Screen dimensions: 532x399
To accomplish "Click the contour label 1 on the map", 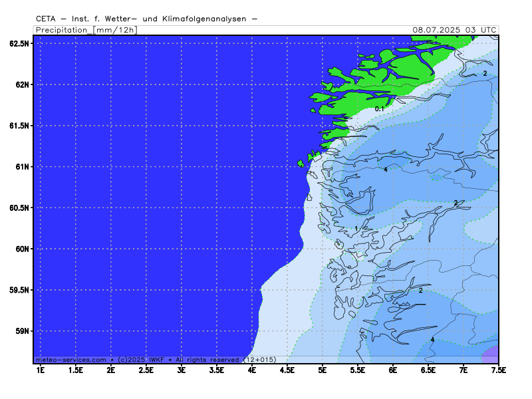I will (x=356, y=229).
